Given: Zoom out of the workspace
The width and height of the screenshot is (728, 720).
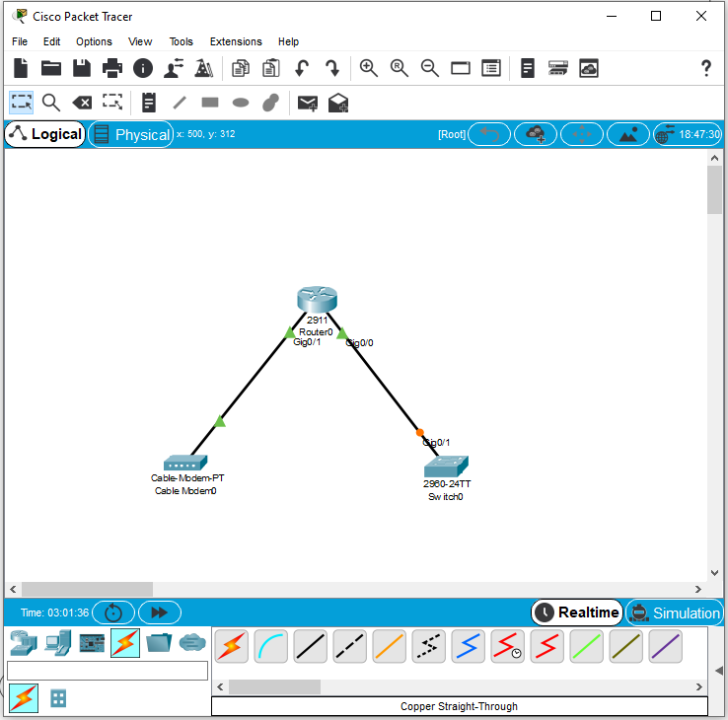Looking at the screenshot, I should tap(430, 68).
